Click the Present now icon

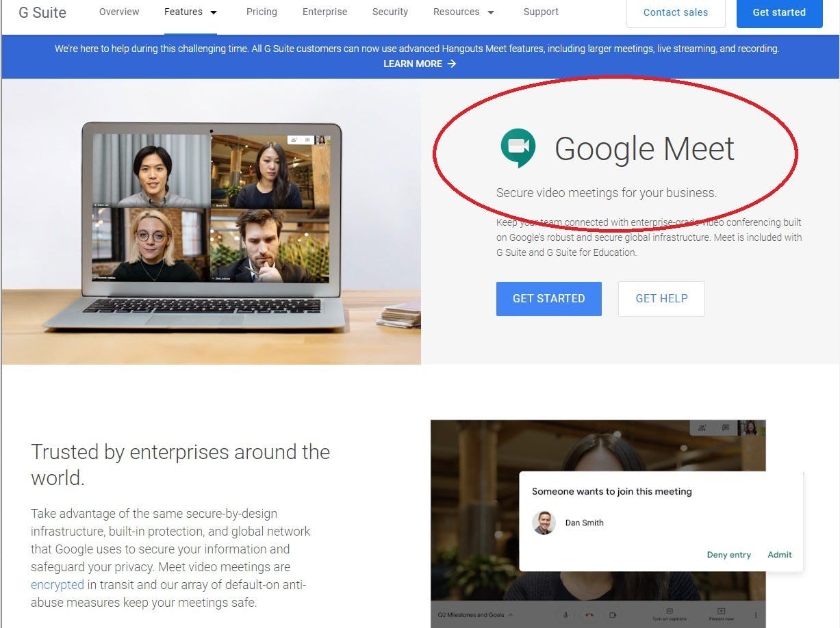pos(721,611)
